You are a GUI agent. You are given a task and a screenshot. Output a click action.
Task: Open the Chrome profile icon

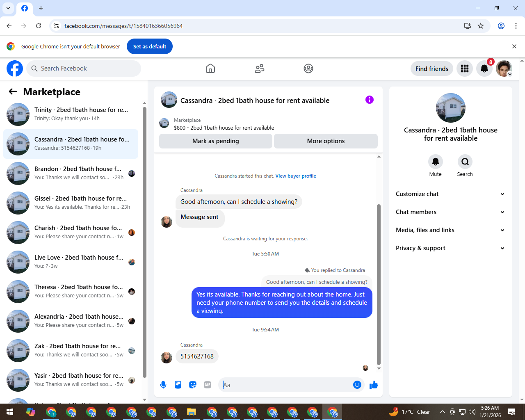point(501,26)
